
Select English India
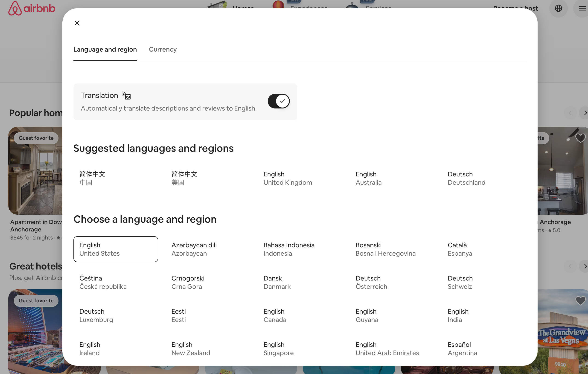[484, 316]
